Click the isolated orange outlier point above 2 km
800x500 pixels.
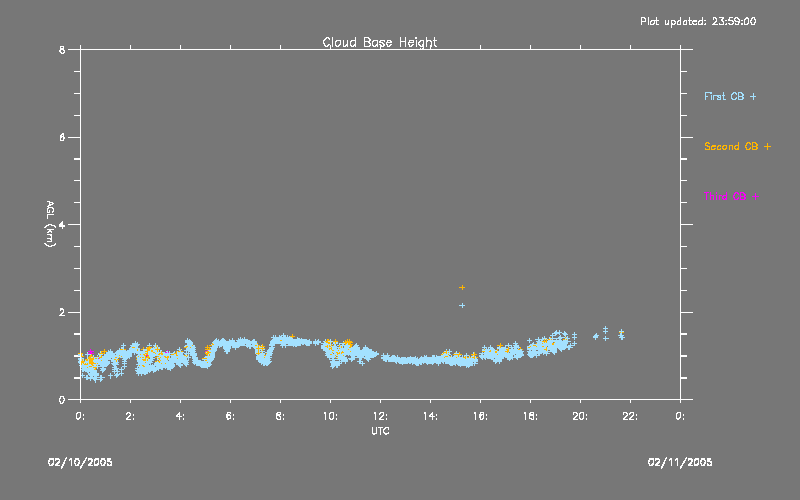tap(462, 288)
